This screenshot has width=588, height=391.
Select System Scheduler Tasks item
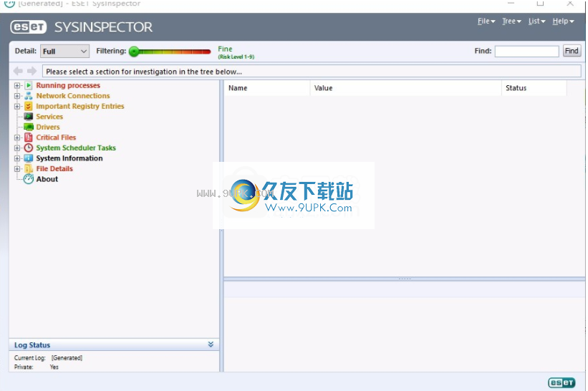coord(76,148)
